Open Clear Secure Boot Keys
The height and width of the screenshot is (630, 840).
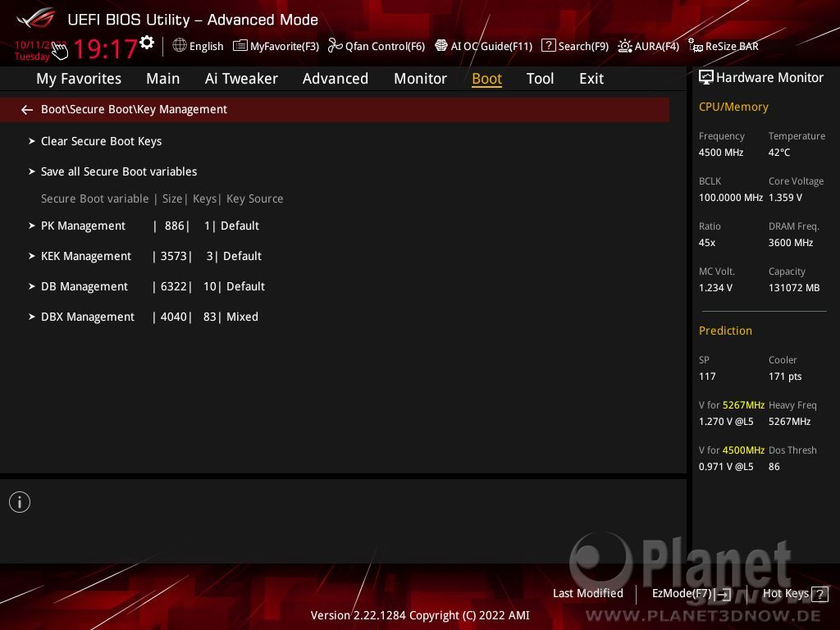pyautogui.click(x=101, y=141)
